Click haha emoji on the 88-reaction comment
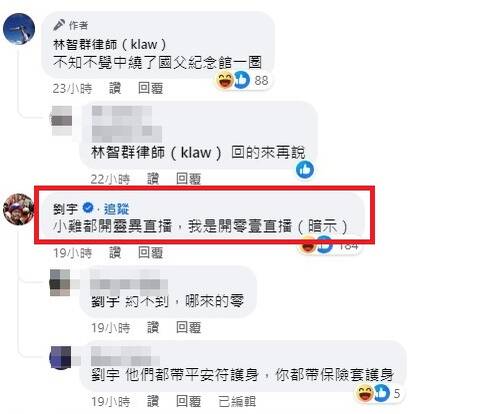The image size is (500, 414). pyautogui.click(x=225, y=80)
